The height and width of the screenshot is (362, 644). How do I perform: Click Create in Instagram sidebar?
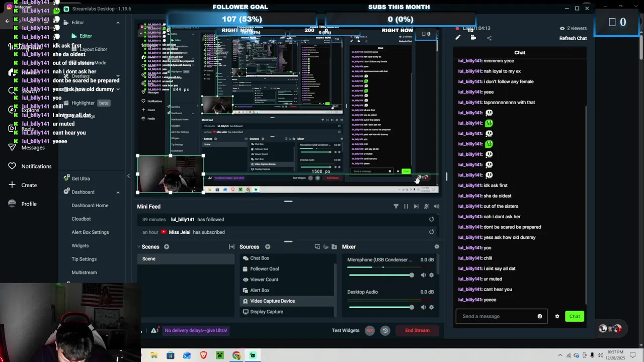(x=23, y=185)
